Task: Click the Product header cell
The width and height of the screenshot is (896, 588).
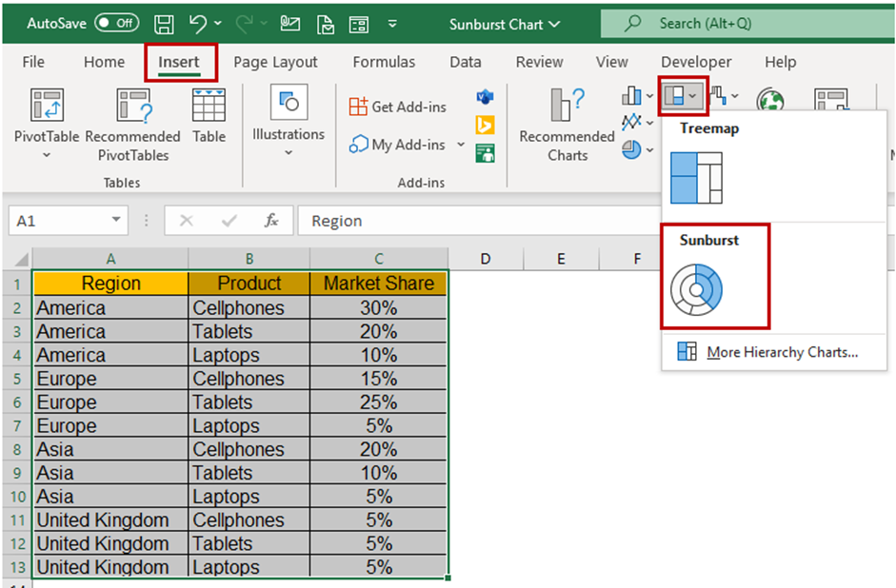Action: pyautogui.click(x=249, y=284)
